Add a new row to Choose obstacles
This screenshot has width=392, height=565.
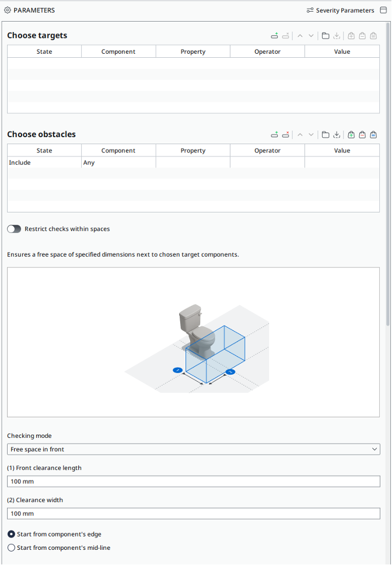coord(274,134)
